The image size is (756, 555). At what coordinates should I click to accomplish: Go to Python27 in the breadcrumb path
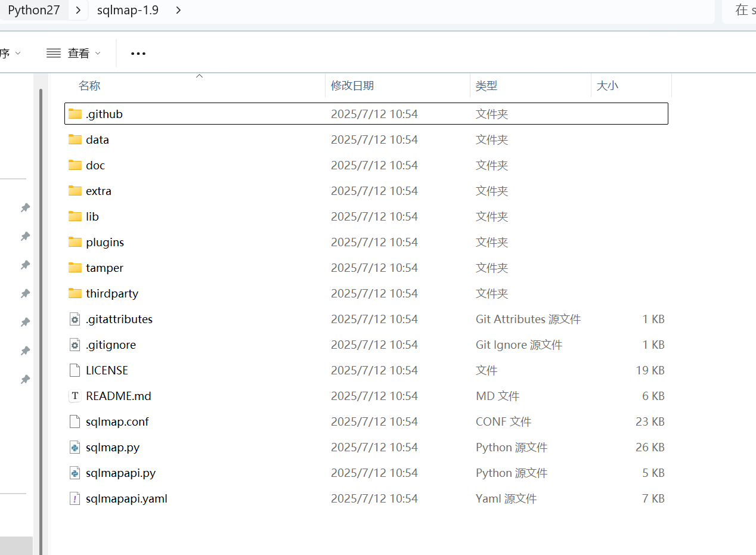(x=34, y=10)
